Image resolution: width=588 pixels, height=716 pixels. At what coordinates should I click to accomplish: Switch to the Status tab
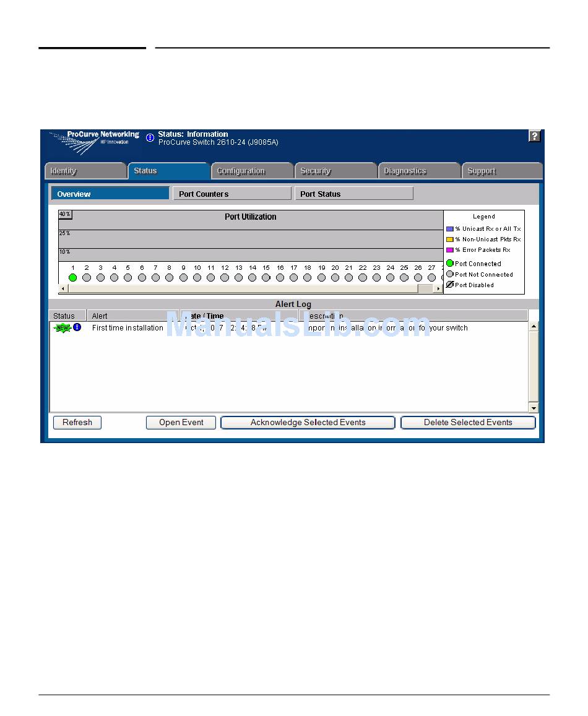click(x=168, y=171)
